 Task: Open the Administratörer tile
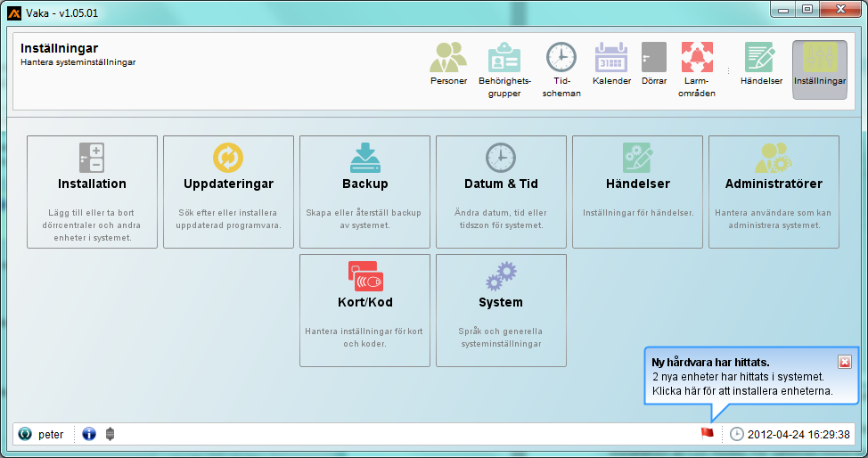pos(774,192)
